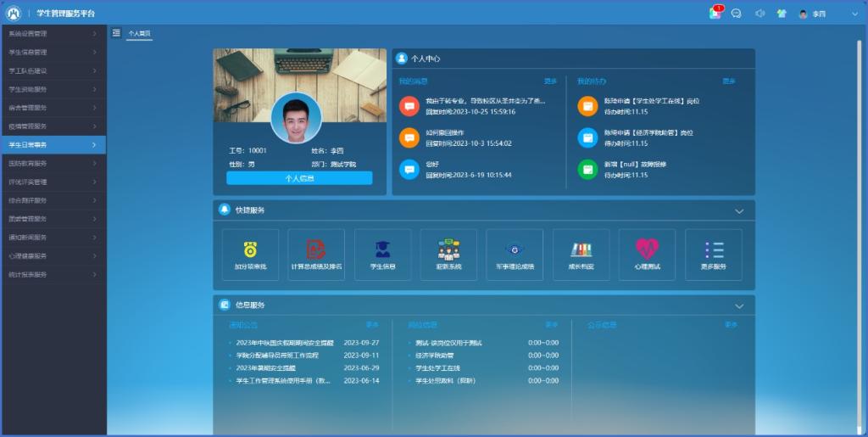Screen dimensions: 868x437
Task: Open the 加分项审批 quick service icon
Action: coord(250,250)
